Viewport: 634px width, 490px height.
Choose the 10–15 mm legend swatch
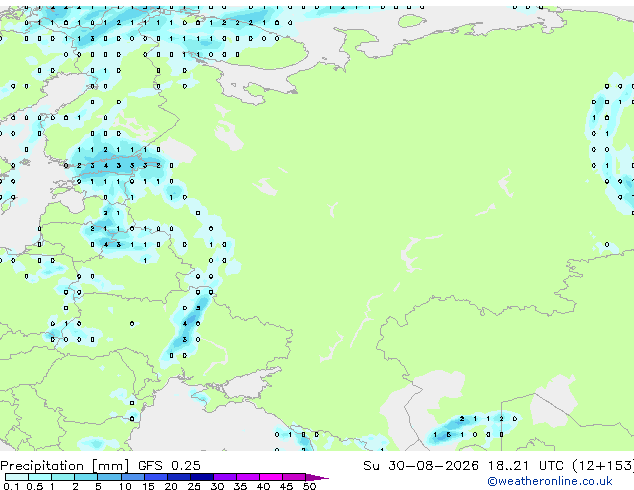(x=132, y=477)
